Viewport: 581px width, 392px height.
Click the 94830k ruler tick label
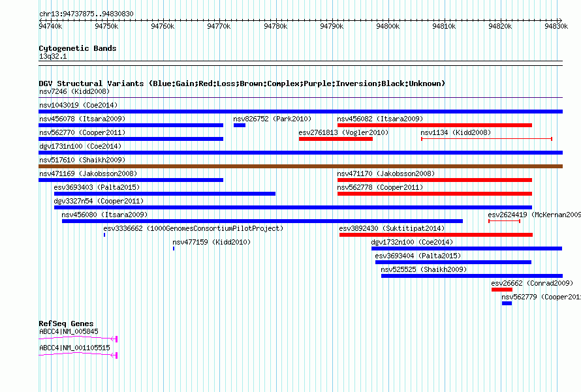coord(556,26)
